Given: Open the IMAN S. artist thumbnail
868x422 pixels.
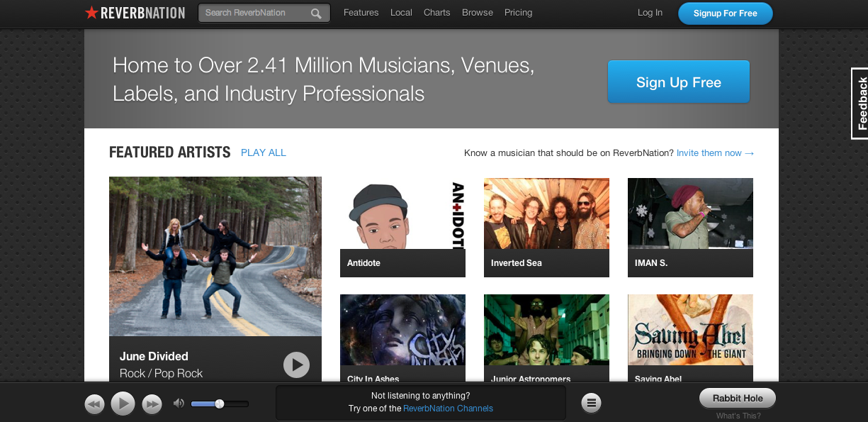Looking at the screenshot, I should click(x=690, y=213).
